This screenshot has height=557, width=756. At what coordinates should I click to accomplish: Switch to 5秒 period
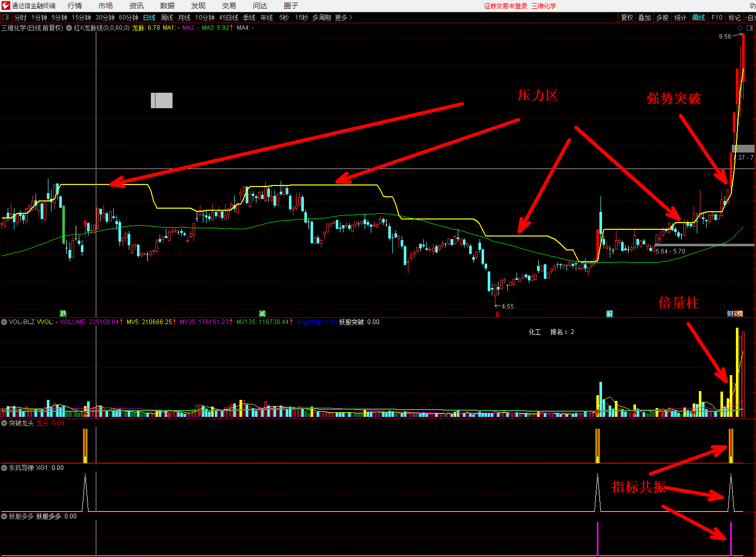[x=284, y=18]
